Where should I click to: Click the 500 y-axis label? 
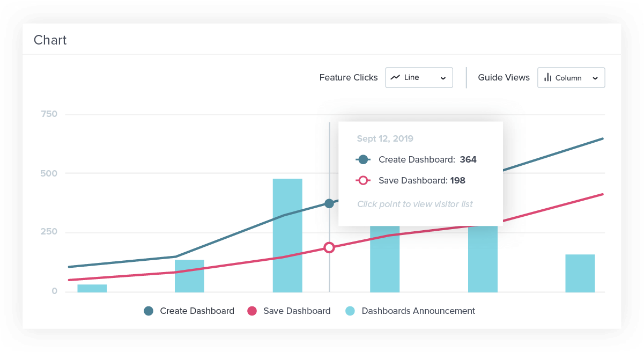(x=49, y=173)
